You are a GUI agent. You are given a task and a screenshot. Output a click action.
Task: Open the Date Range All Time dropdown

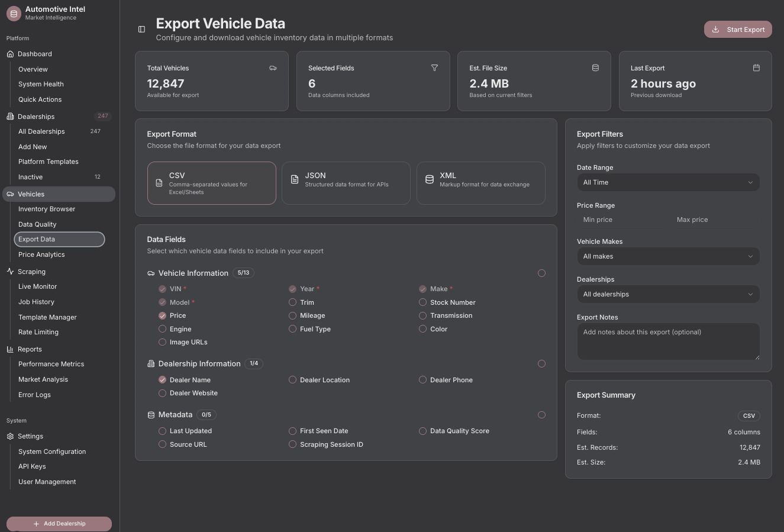668,182
